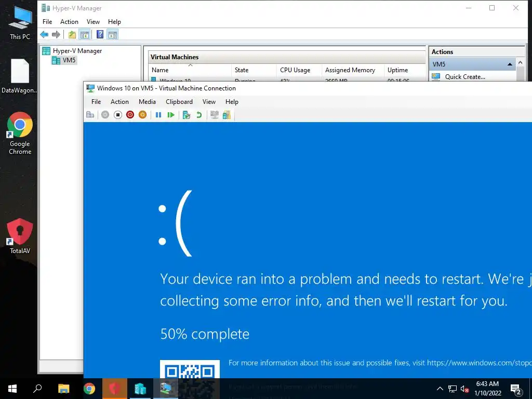This screenshot has height=399, width=532.
Task: Click network icon in system tray
Action: pos(453,389)
